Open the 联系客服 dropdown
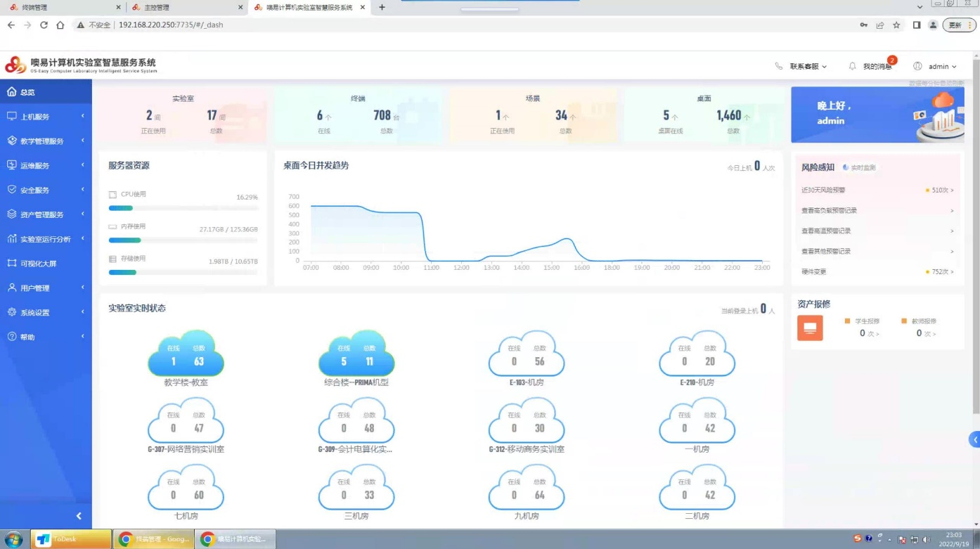Image resolution: width=980 pixels, height=549 pixels. [801, 66]
